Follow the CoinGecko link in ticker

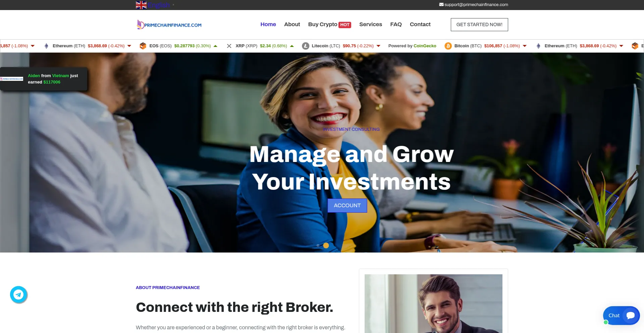tap(425, 46)
